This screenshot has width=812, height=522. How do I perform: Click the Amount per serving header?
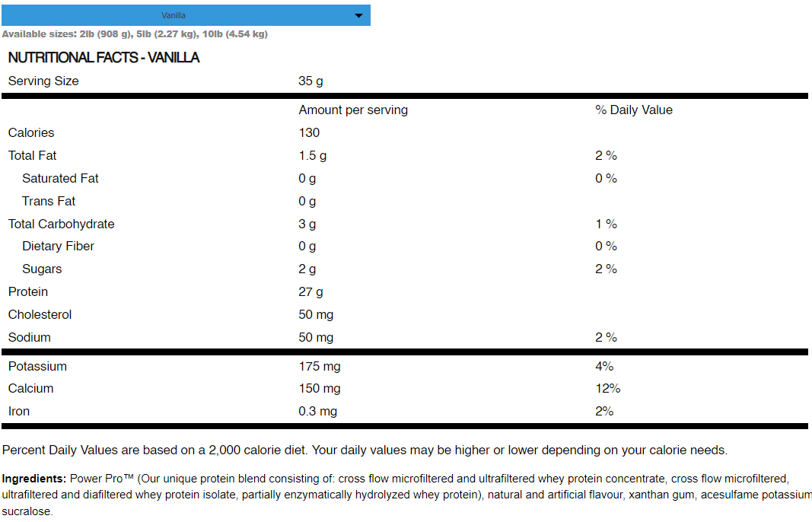point(353,110)
